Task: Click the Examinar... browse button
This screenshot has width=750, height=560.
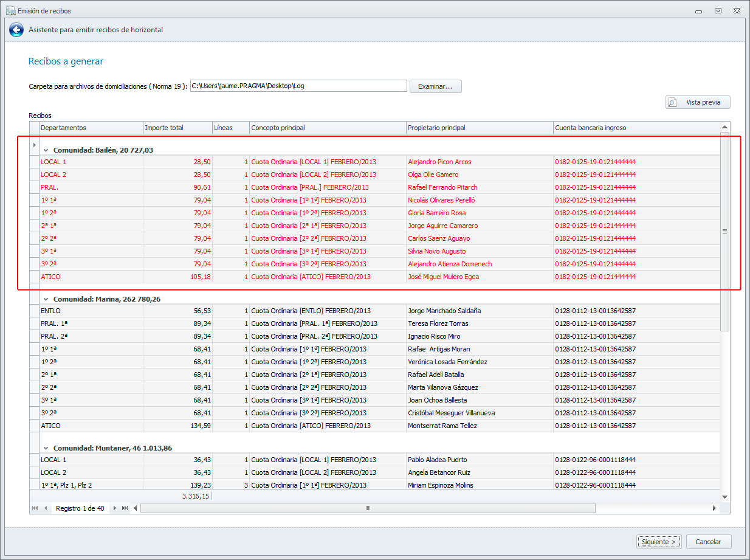Action: (436, 86)
